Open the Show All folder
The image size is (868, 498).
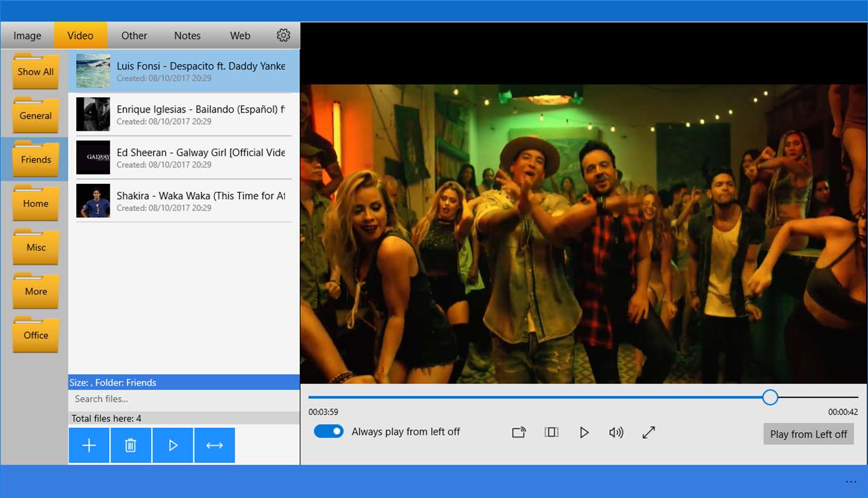coord(36,72)
